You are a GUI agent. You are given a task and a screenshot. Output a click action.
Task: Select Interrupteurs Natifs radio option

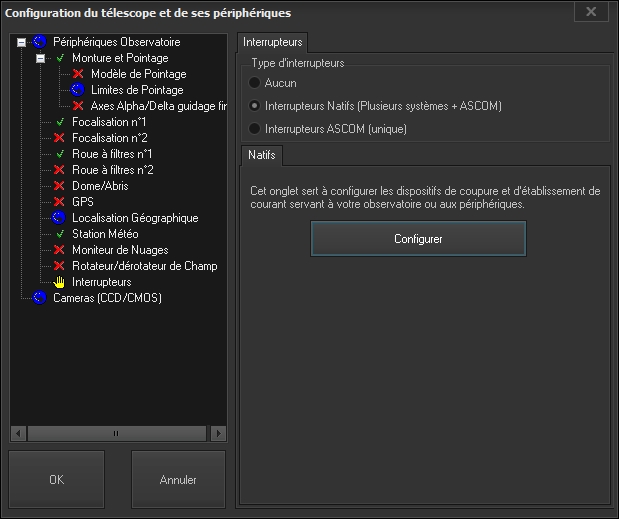(255, 106)
